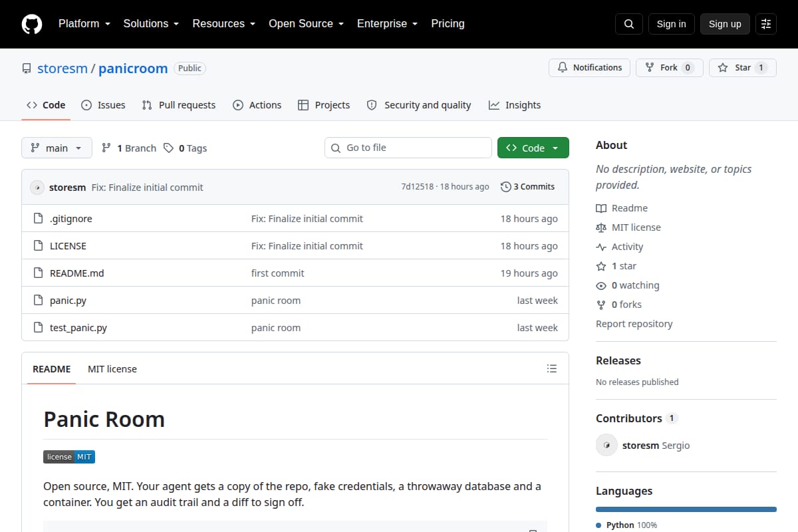The image size is (798, 532).
Task: Click the star icon in Star button
Action: (x=723, y=68)
